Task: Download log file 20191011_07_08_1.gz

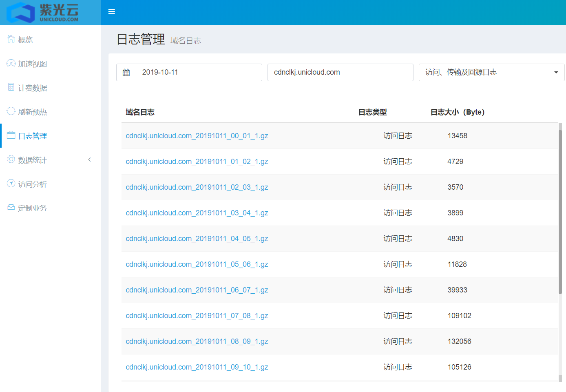Action: click(x=197, y=316)
